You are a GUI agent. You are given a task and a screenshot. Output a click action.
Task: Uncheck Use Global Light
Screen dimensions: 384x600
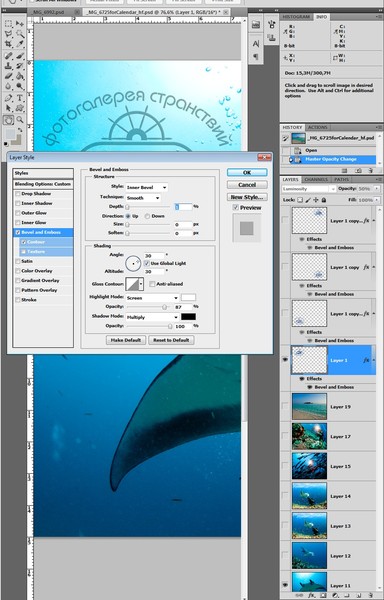click(146, 263)
